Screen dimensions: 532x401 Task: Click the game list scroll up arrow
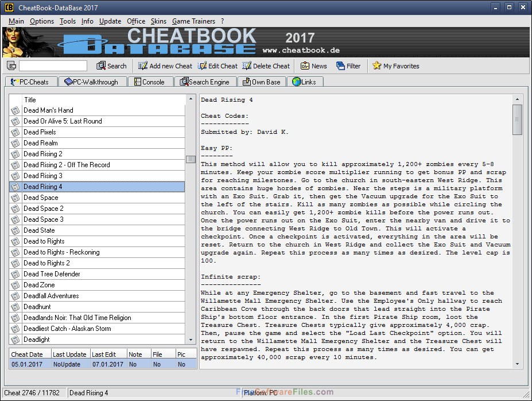tap(191, 99)
